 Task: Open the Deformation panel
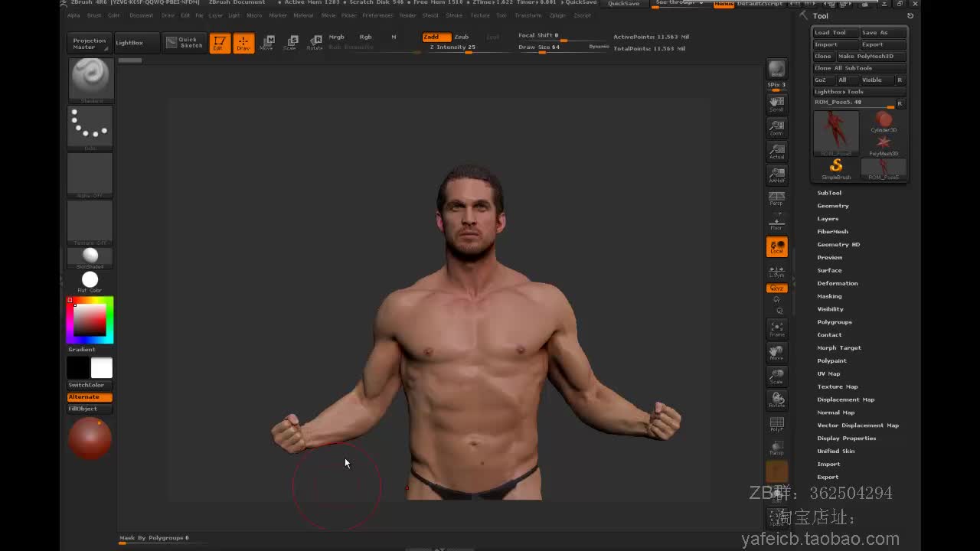pos(838,283)
